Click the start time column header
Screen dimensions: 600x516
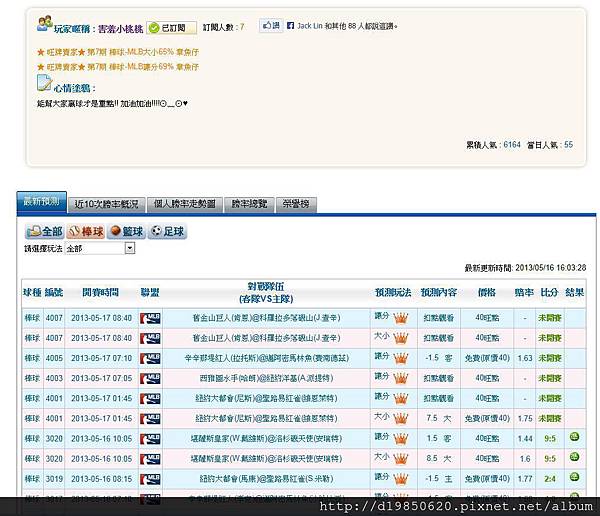click(x=101, y=292)
